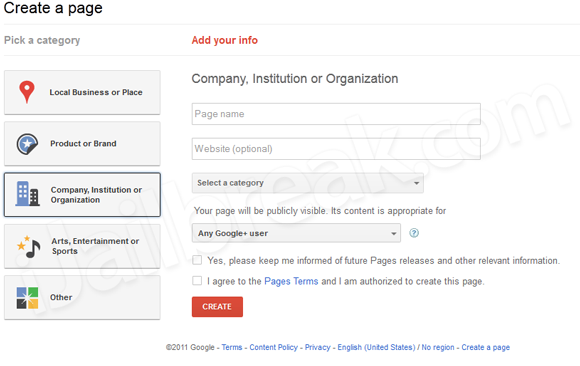Focus the Page name field

point(336,114)
